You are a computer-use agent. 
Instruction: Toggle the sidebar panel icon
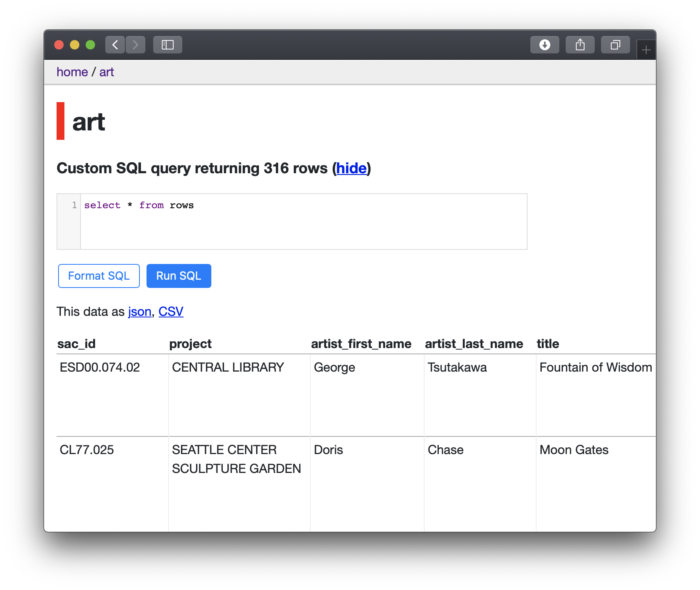pos(168,45)
